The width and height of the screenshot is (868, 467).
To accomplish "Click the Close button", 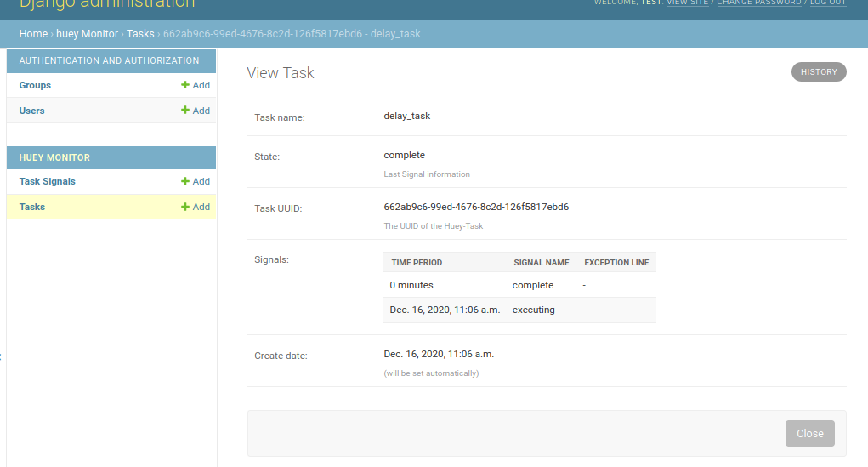I will (x=810, y=433).
